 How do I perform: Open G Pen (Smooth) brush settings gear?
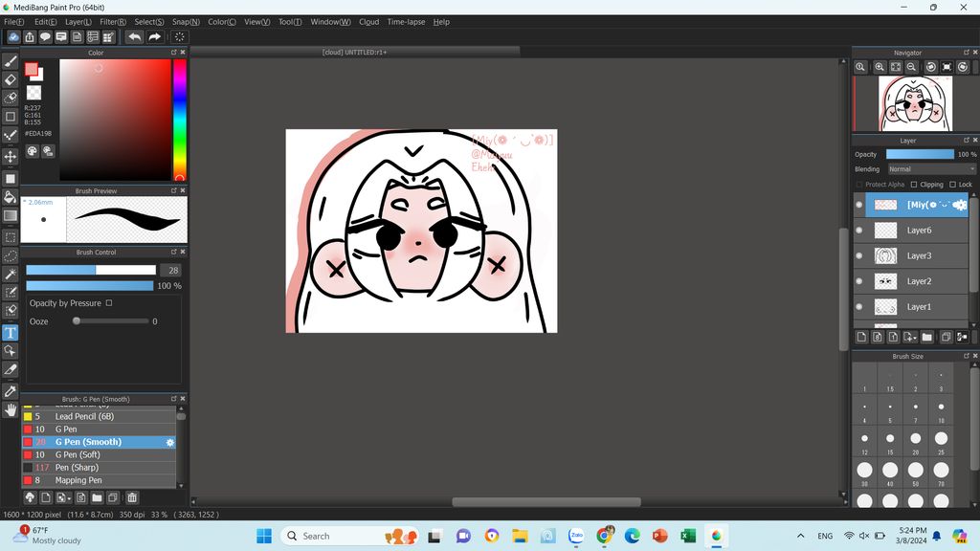pos(170,442)
